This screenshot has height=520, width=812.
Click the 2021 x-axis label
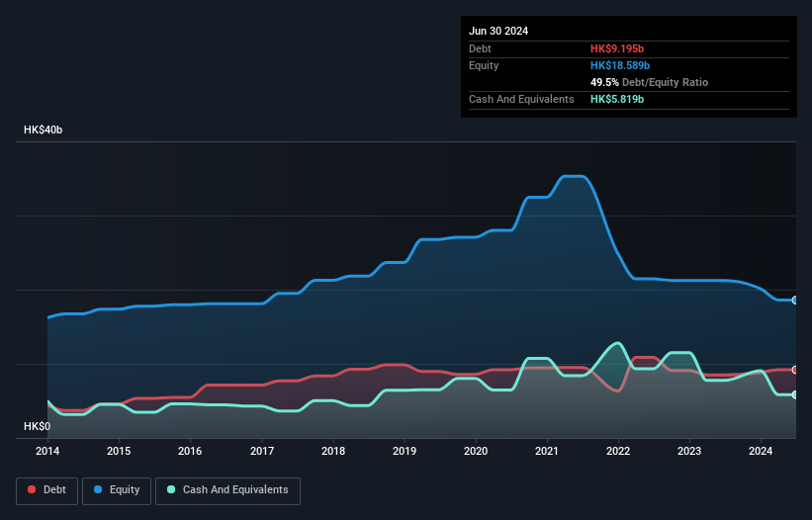547,451
